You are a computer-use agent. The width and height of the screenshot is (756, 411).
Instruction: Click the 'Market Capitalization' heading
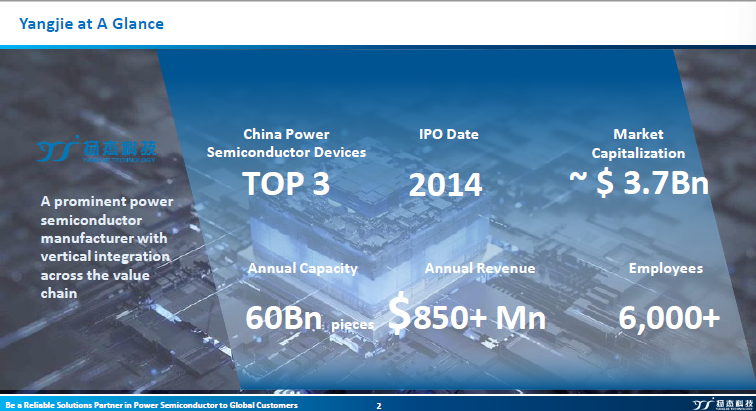[638, 144]
